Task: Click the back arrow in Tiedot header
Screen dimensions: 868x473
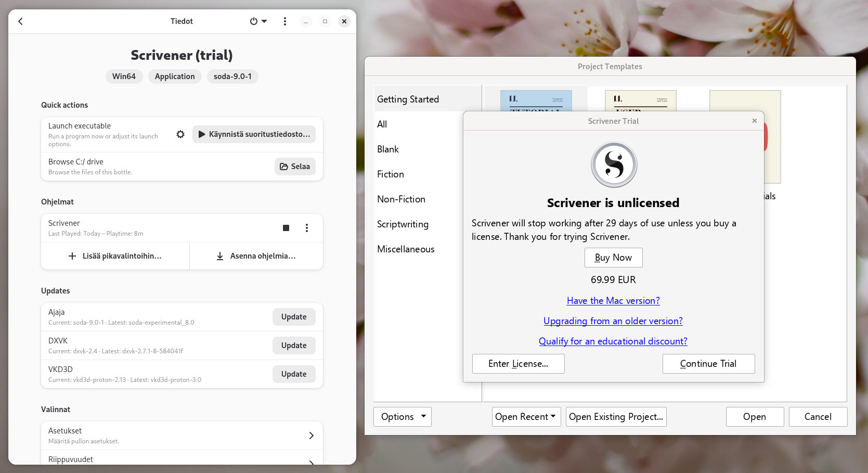Action: pyautogui.click(x=21, y=21)
